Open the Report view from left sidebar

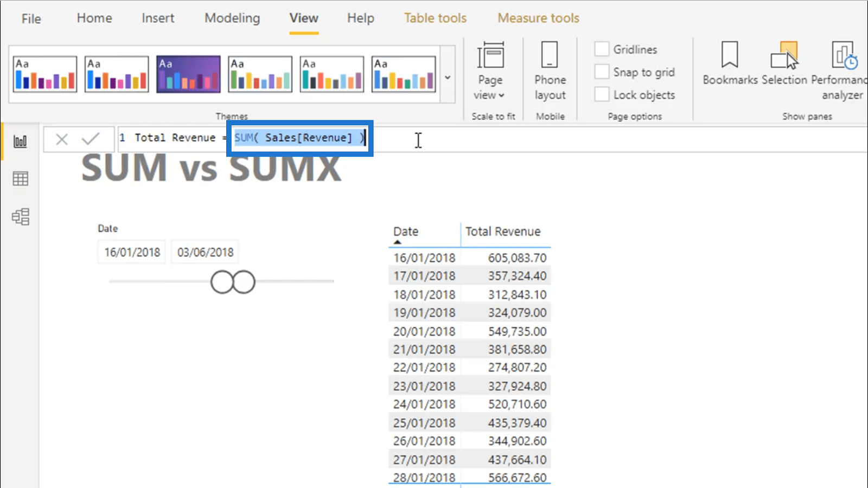[x=20, y=142]
